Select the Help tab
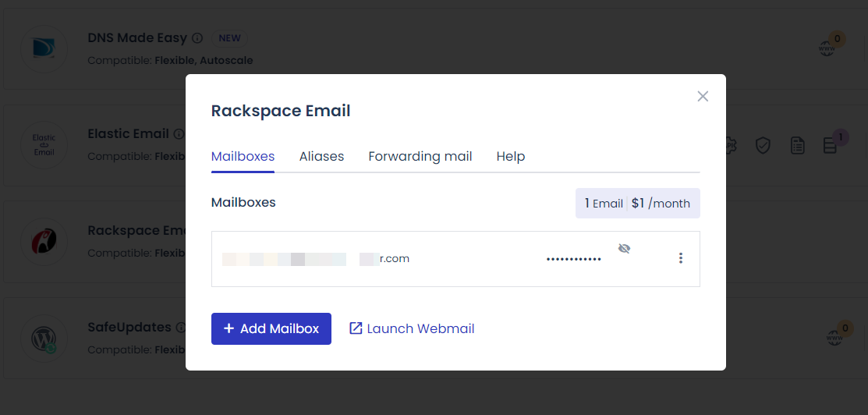 pos(510,156)
